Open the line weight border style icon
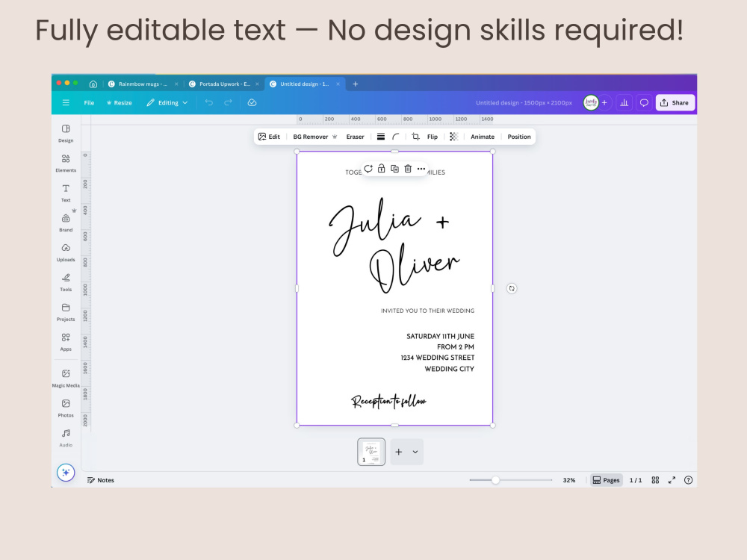 (x=381, y=137)
